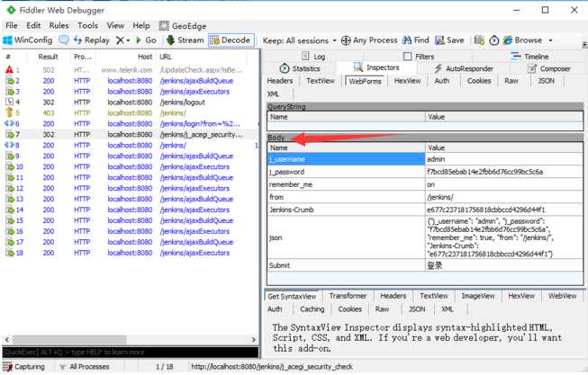
Task: Click scroll right arrow in session list
Action: [x=254, y=340]
